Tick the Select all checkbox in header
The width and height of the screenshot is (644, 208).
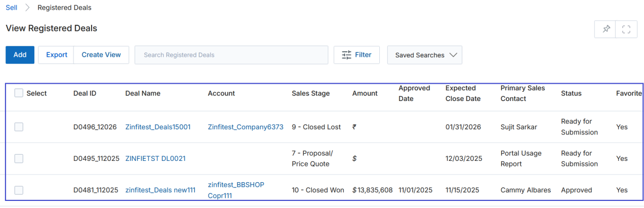click(19, 93)
